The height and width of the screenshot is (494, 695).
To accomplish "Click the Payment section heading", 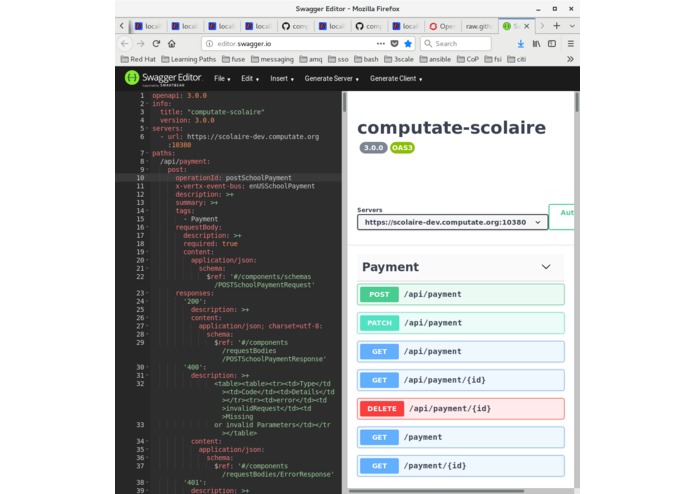I will 390,267.
